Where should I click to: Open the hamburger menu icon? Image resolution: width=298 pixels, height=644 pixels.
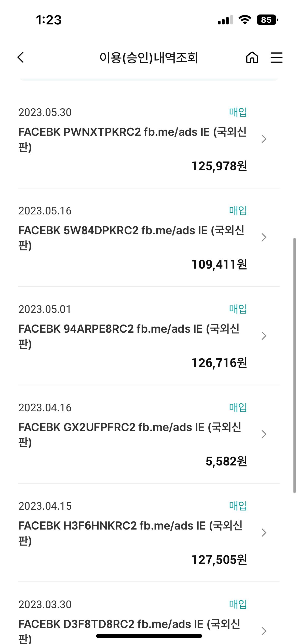pyautogui.click(x=276, y=57)
